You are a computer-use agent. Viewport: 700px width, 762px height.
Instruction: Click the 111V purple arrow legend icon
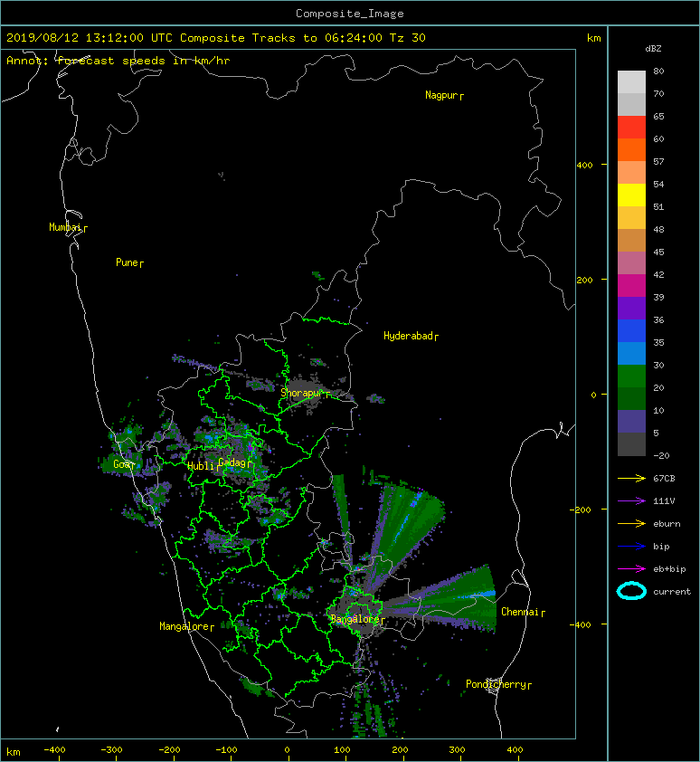click(631, 501)
